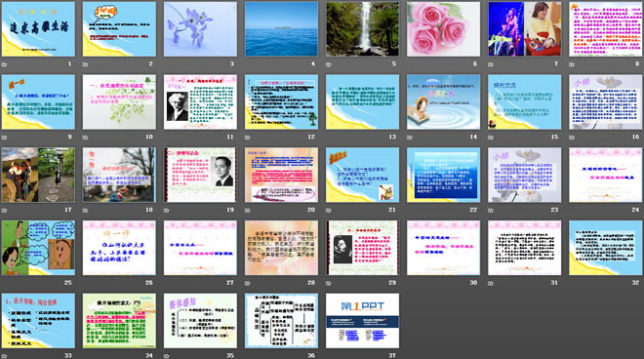Click the animation star icon under slide 21
This screenshot has height=359, width=644.
pos(329,211)
